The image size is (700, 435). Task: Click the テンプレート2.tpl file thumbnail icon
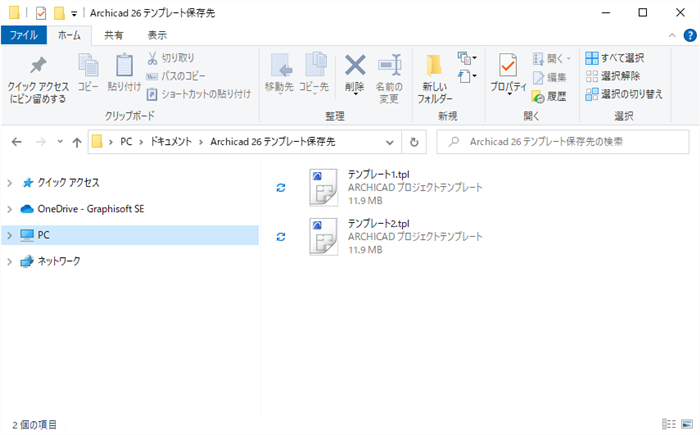(324, 237)
